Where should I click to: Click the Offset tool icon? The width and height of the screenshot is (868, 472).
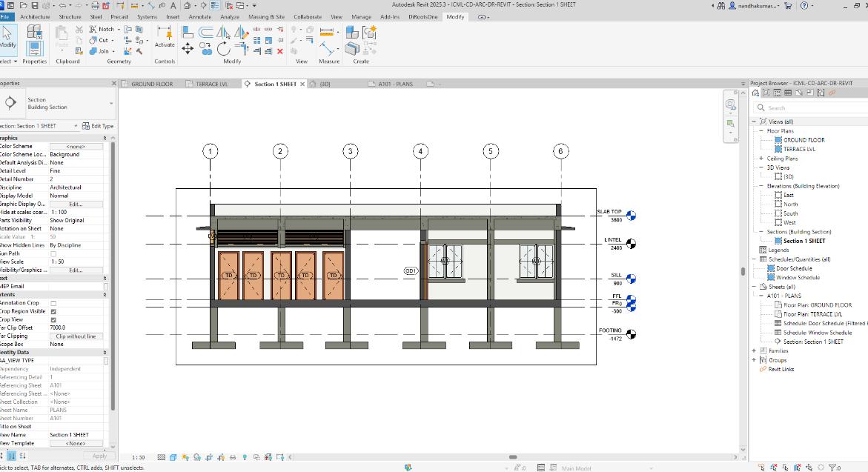pyautogui.click(x=205, y=32)
